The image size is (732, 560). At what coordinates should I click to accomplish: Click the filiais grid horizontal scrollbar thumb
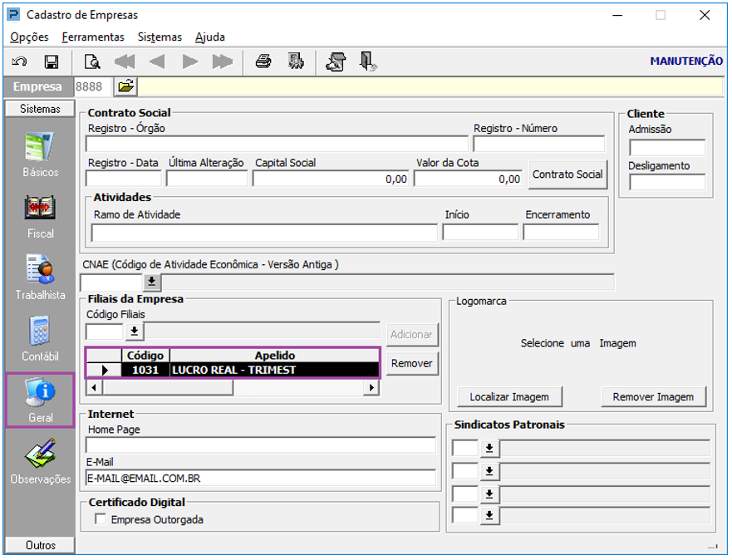(168, 387)
